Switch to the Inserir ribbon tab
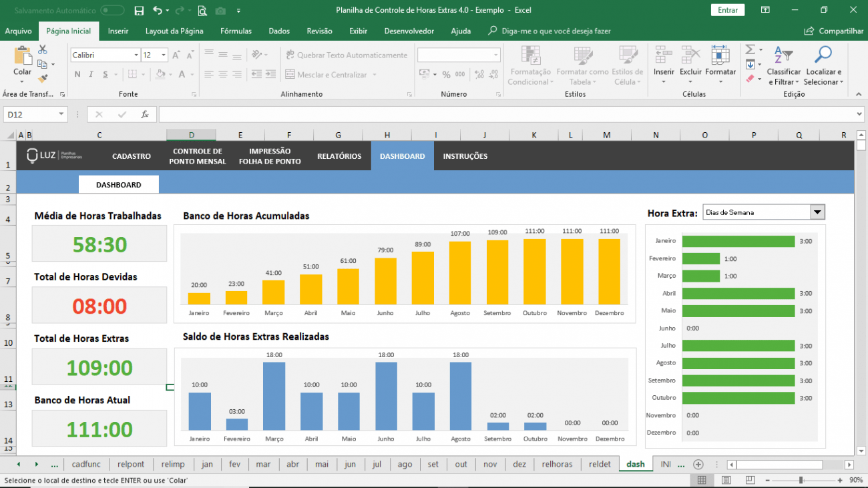The width and height of the screenshot is (868, 488). pos(118,31)
